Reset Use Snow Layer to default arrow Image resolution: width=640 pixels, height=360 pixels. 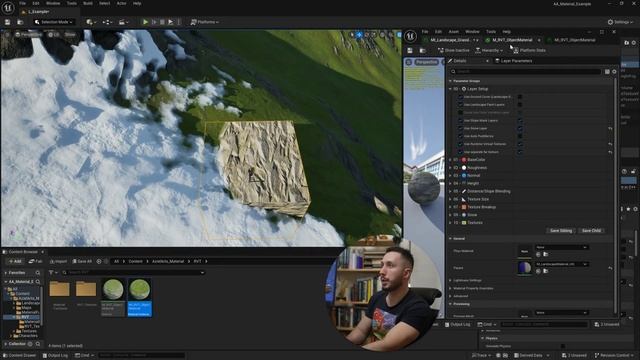(x=610, y=128)
